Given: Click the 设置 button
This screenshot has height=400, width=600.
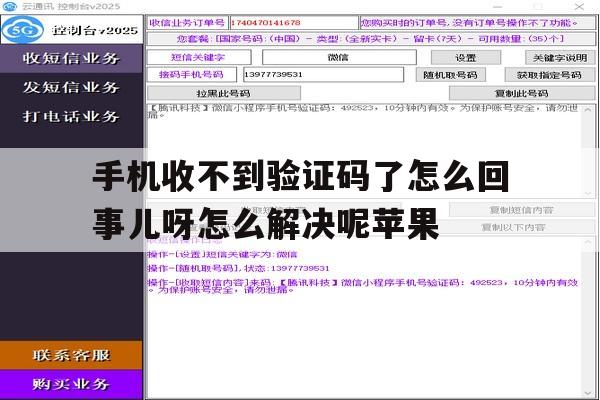Looking at the screenshot, I should (x=466, y=58).
